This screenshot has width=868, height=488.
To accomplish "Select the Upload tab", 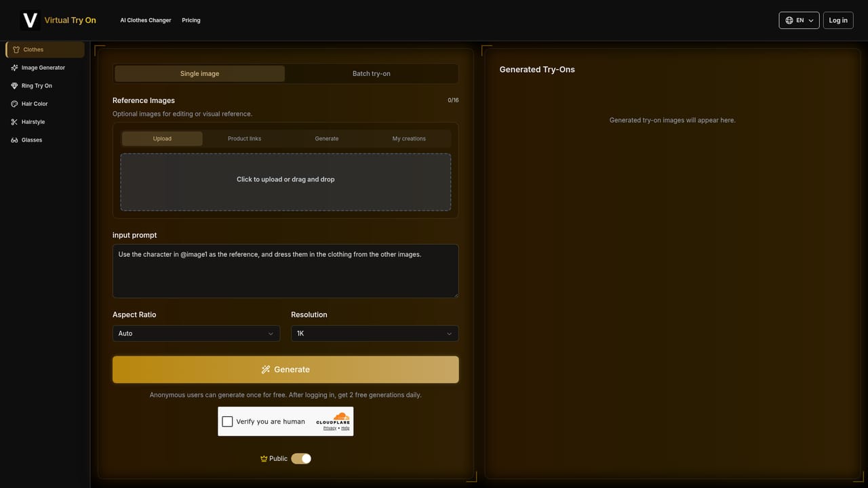I will point(162,139).
